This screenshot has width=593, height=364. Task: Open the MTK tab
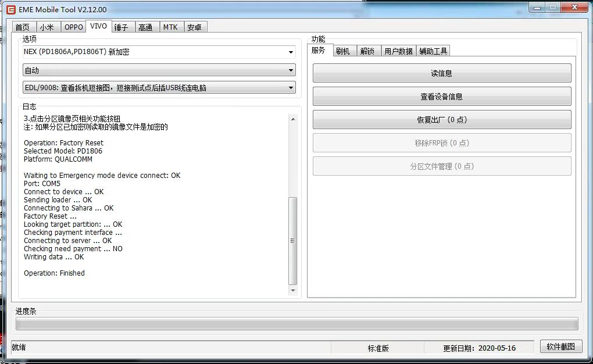171,27
